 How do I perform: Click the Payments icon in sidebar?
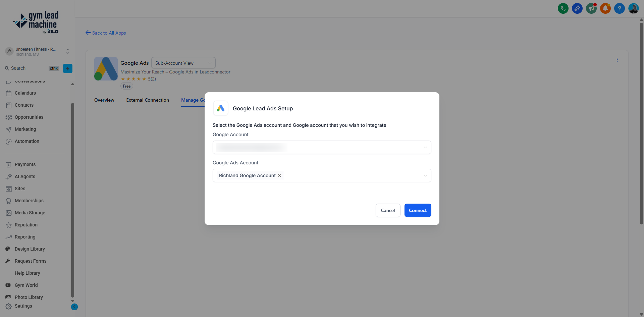9,165
